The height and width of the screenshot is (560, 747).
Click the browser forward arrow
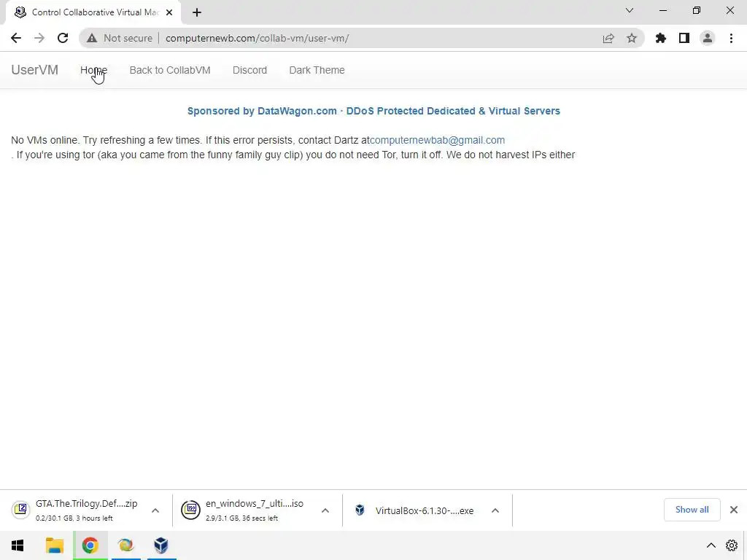click(39, 38)
